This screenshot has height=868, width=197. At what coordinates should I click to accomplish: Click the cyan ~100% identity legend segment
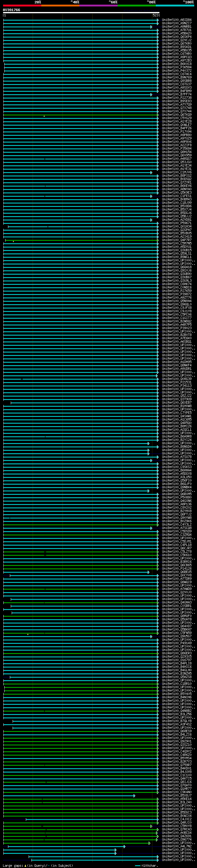[x=175, y=6]
